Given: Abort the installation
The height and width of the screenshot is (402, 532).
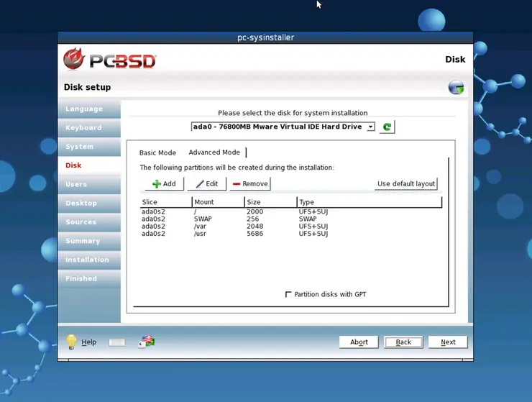Looking at the screenshot, I should coord(359,342).
